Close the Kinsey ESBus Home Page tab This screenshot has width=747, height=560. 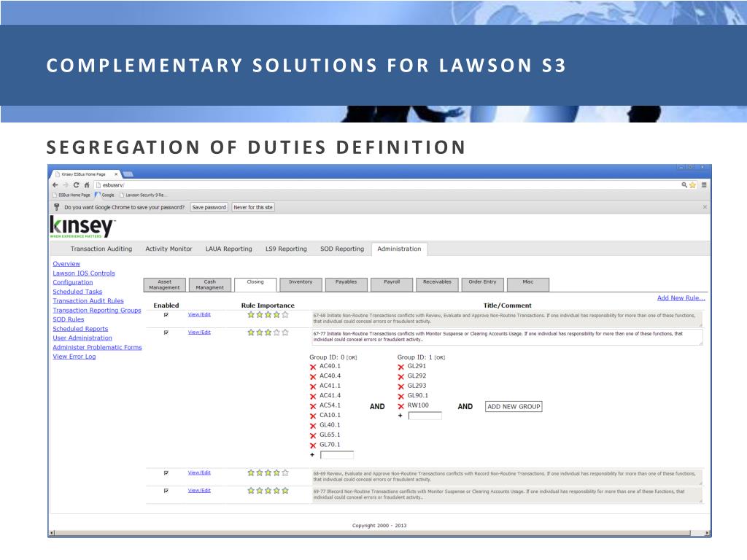(116, 174)
